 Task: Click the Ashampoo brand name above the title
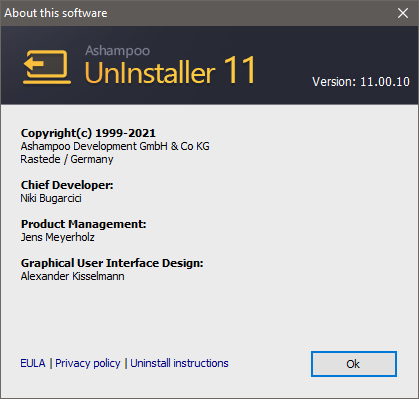click(117, 51)
